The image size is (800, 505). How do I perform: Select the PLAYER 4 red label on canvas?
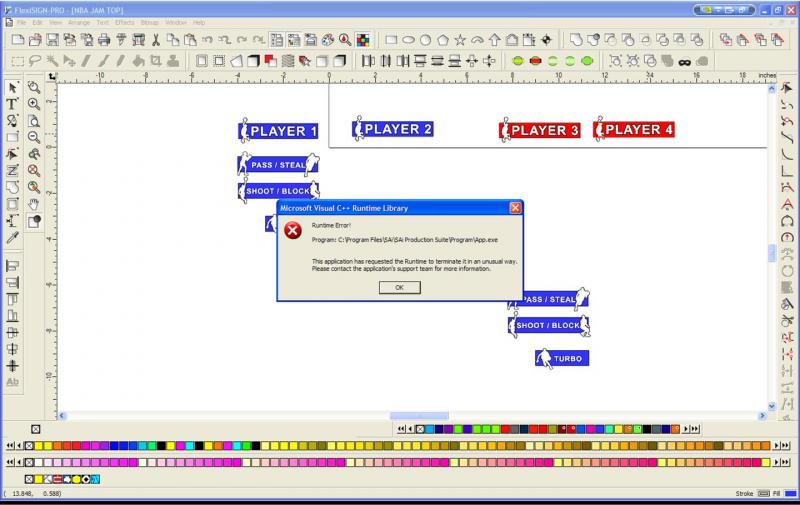tap(634, 129)
